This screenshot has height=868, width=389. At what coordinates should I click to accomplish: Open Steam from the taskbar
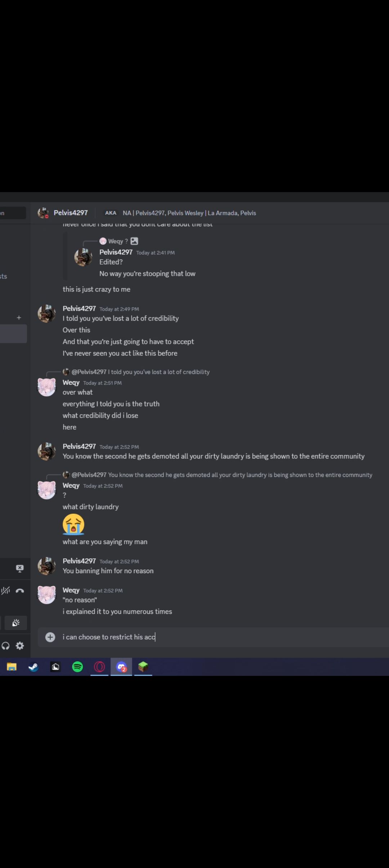click(33, 667)
